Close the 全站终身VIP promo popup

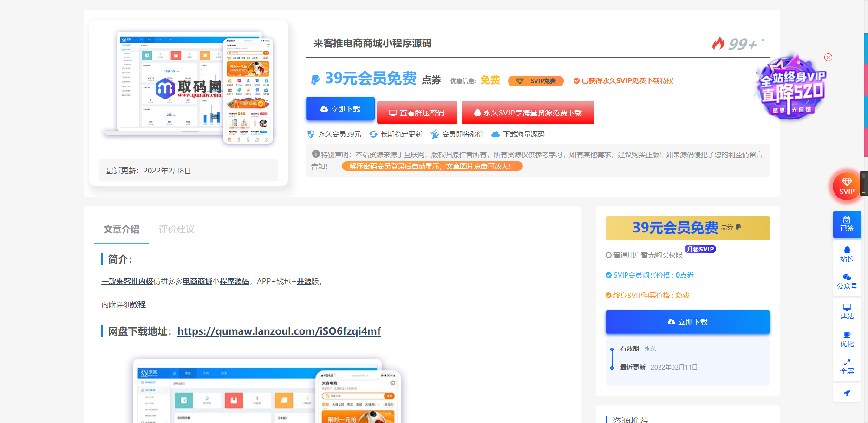point(828,58)
